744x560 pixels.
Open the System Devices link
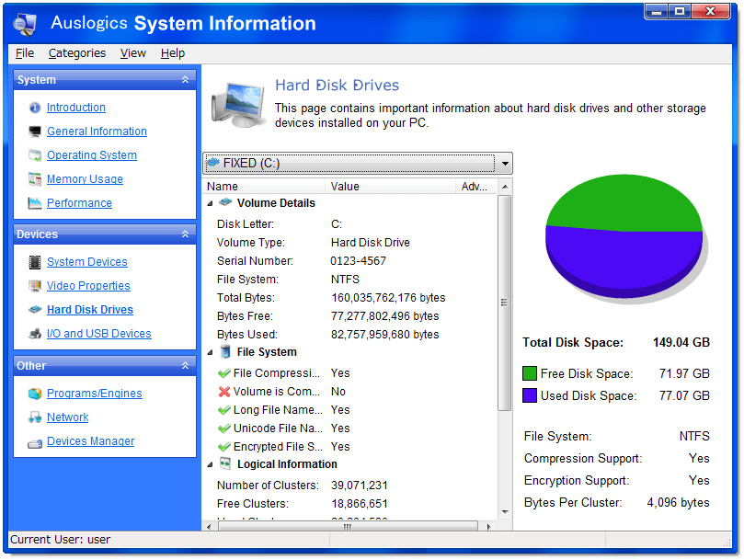click(86, 262)
